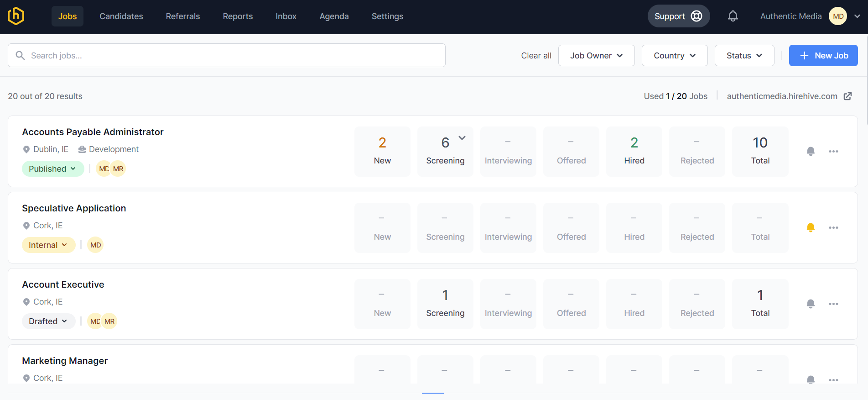Click the Used 1 / 20 Jobs text
The image size is (868, 400).
point(676,96)
